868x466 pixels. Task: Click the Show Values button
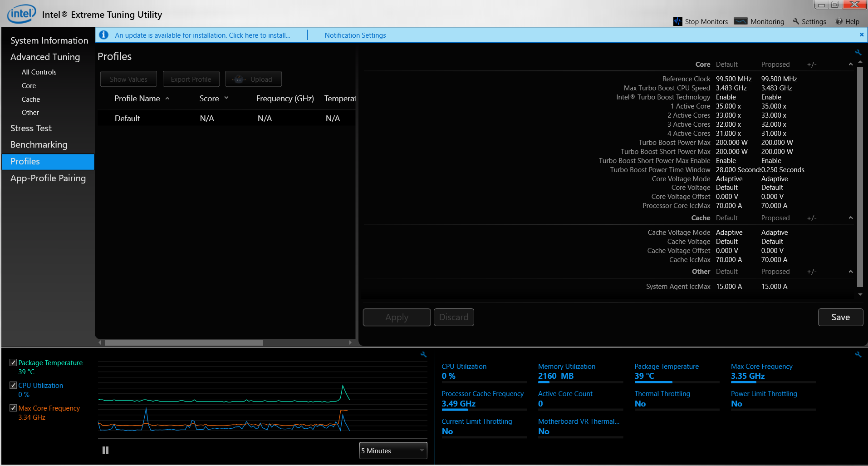(128, 79)
